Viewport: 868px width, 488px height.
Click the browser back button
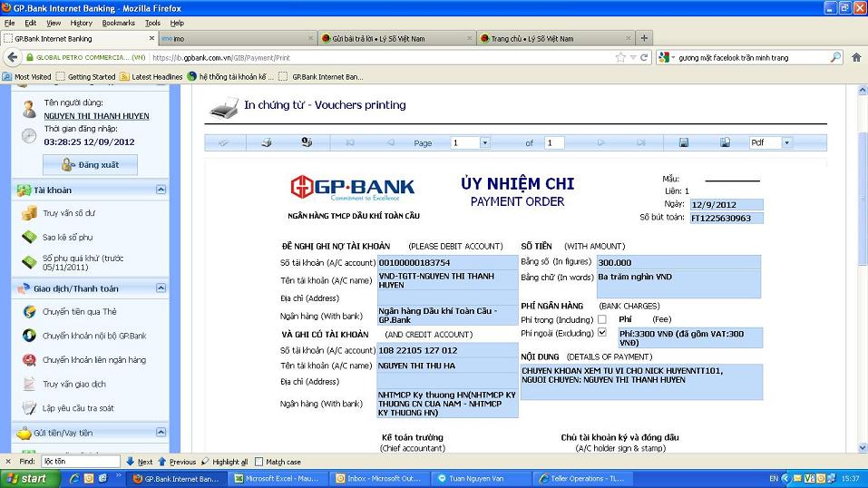point(12,57)
